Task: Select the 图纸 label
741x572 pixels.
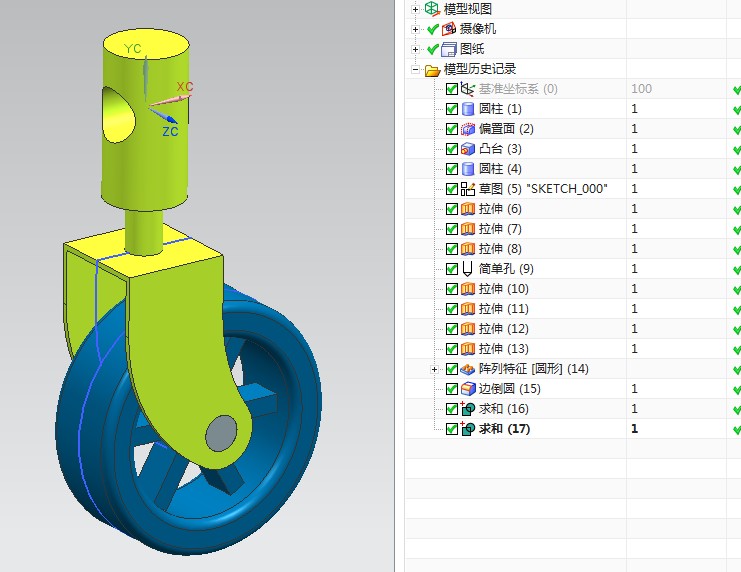Action: click(x=472, y=49)
